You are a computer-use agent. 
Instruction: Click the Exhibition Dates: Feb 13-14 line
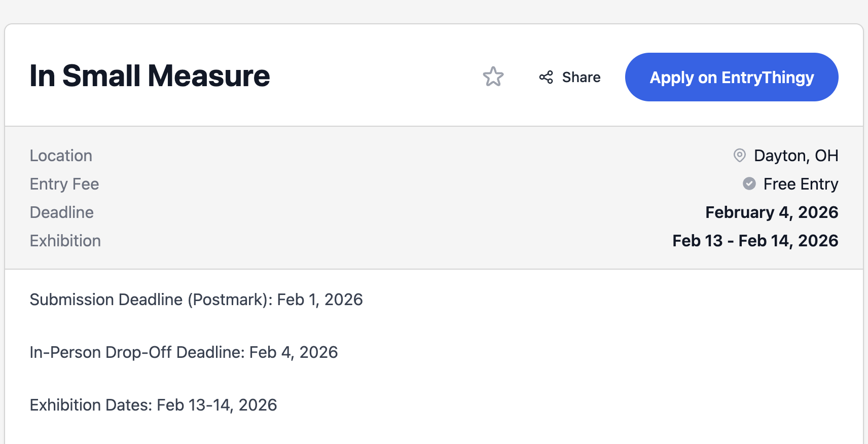pos(153,405)
